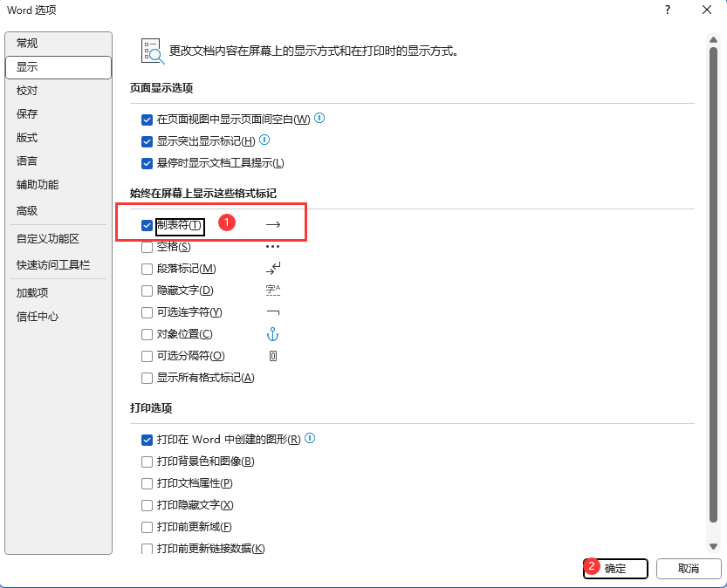The width and height of the screenshot is (727, 588).
Task: Click the anchor icon beside 对象位置
Action: [272, 333]
